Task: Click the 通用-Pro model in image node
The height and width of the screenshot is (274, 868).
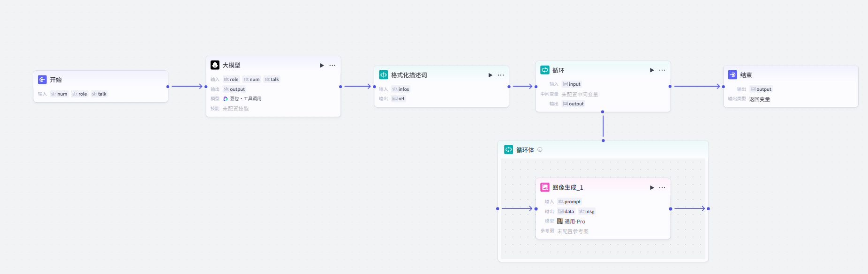Action: (574, 222)
